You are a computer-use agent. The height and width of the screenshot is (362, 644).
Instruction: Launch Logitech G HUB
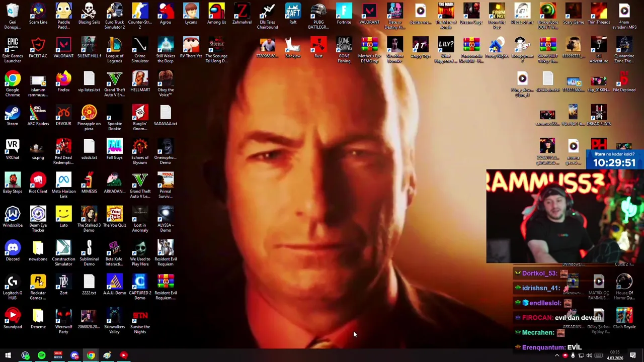13,287
